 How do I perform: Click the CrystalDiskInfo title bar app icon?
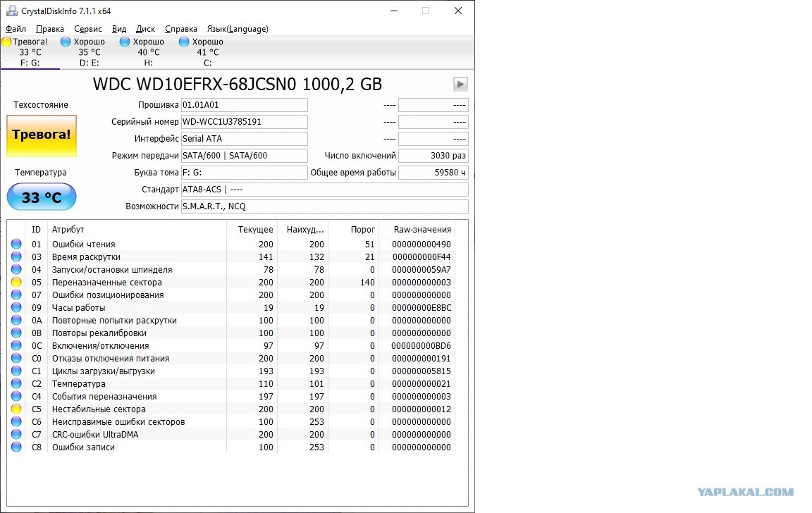[x=11, y=11]
